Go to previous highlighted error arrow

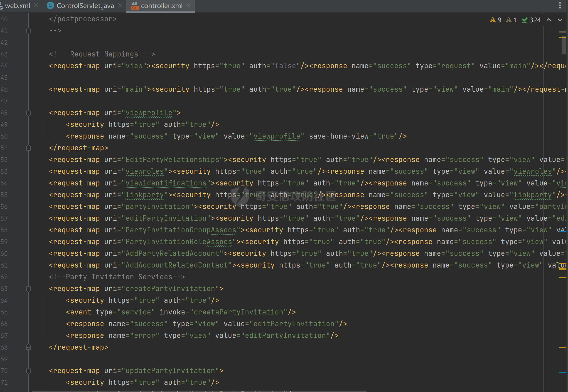click(x=549, y=20)
